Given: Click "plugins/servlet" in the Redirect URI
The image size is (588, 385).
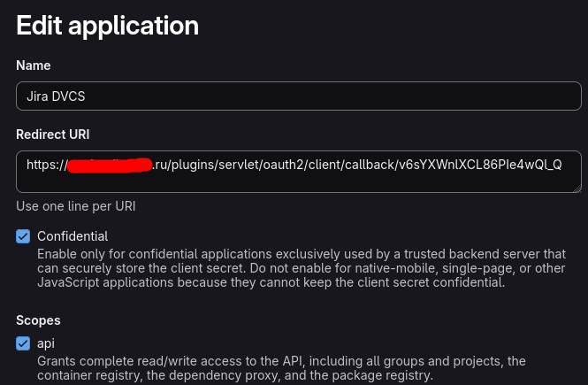Looking at the screenshot, I should point(216,165).
